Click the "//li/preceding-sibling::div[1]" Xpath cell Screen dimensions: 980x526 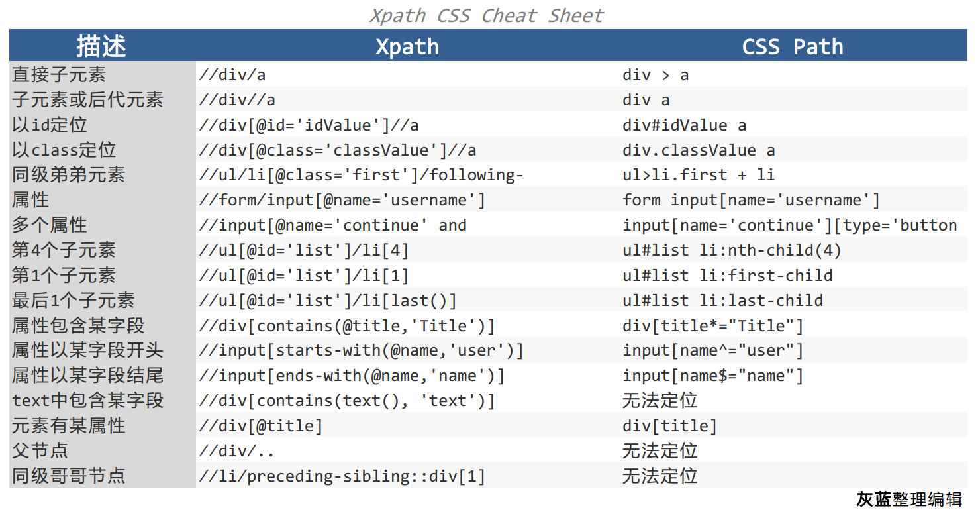342,476
